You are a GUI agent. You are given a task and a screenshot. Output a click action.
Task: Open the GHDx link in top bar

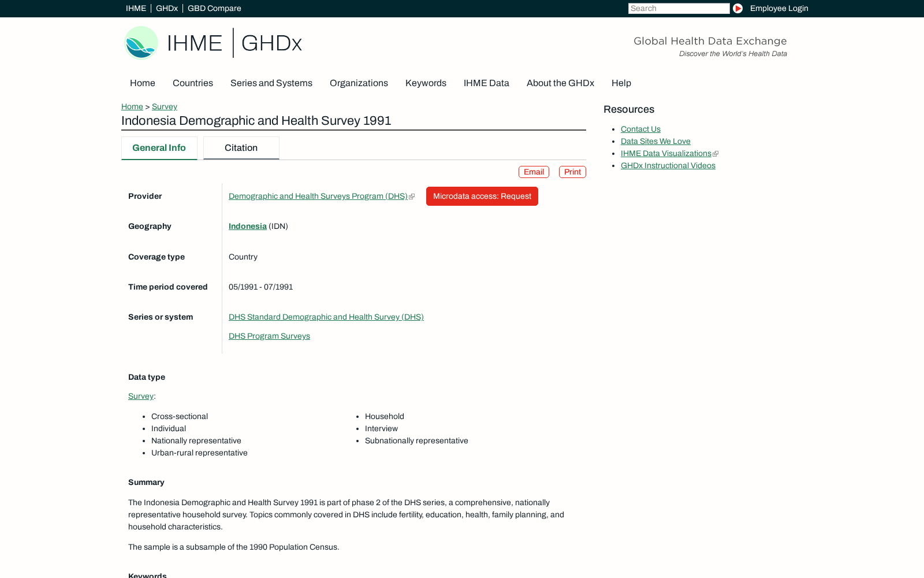(167, 8)
